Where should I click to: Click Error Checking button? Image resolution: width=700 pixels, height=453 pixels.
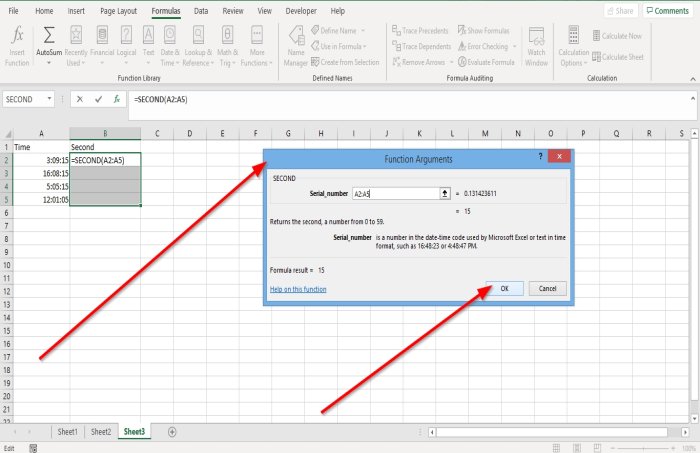[483, 46]
